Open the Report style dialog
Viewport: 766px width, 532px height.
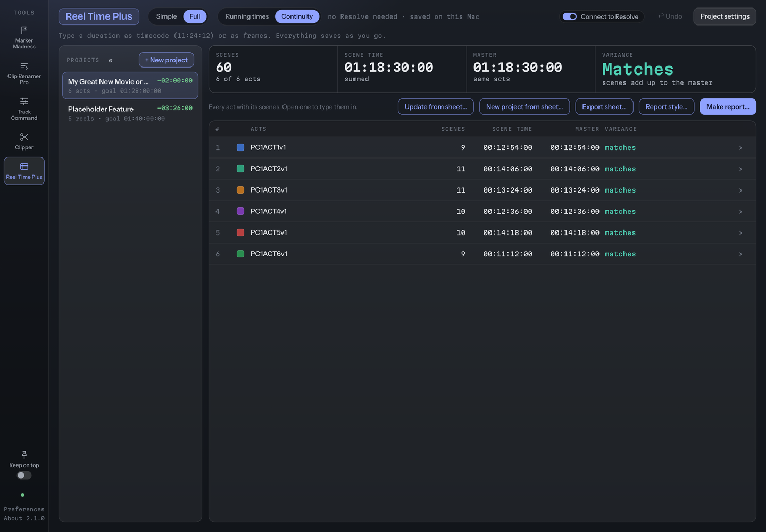(667, 107)
